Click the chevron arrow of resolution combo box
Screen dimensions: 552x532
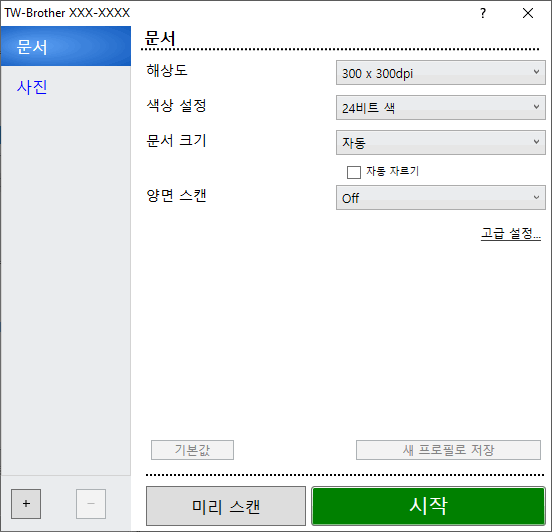click(x=536, y=72)
